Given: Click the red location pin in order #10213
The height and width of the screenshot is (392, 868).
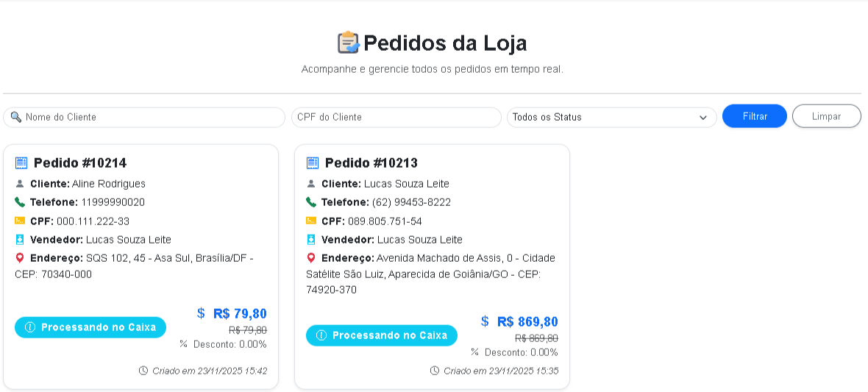Looking at the screenshot, I should pos(311,258).
